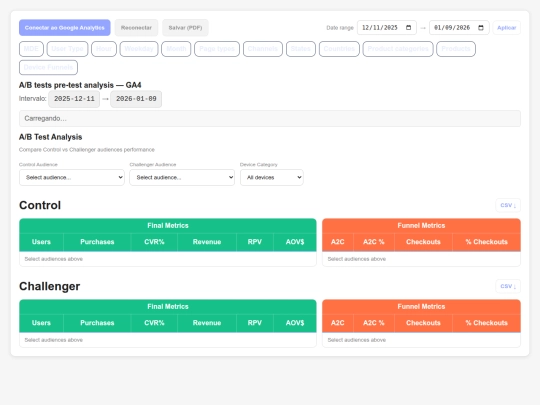Select the Products tab
Screen dimensions: 540x405
coord(456,49)
